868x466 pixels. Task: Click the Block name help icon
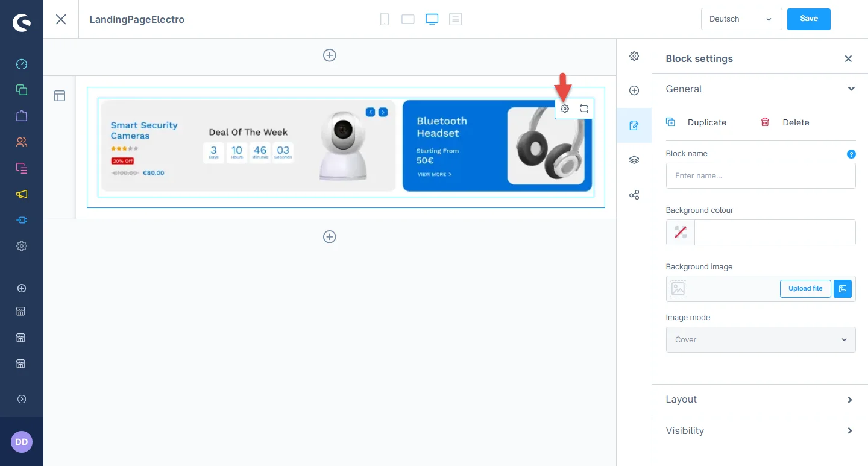851,154
